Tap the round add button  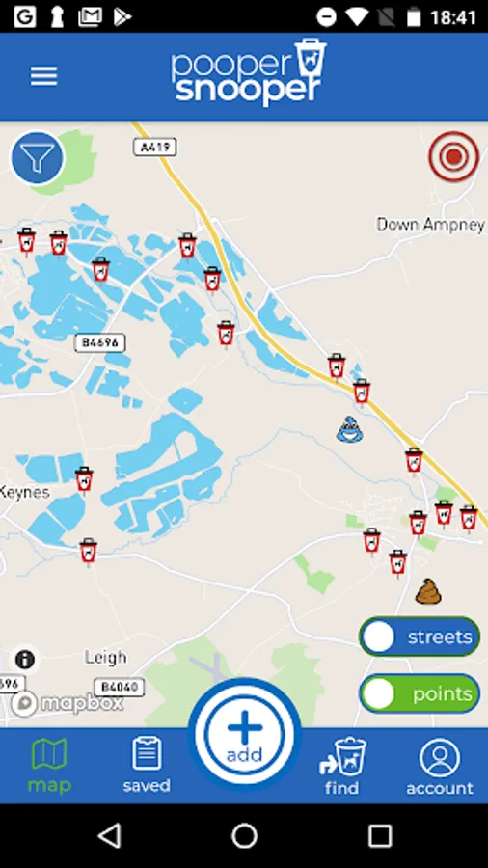point(245,735)
